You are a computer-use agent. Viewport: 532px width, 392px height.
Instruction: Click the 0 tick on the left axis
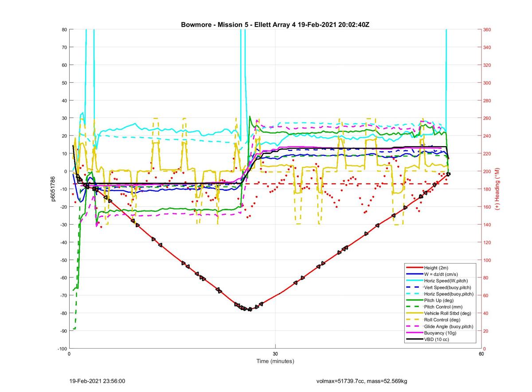point(65,171)
